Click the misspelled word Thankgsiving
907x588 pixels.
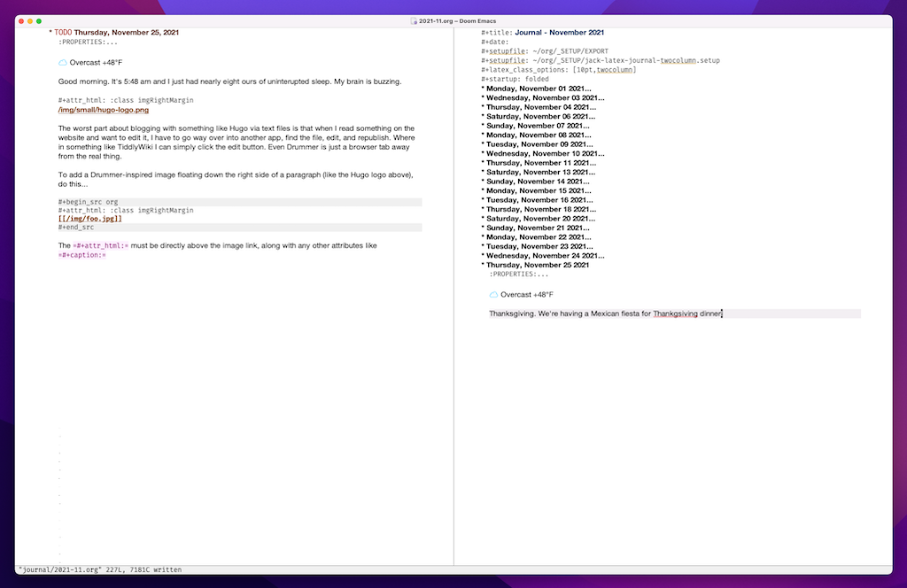click(675, 313)
